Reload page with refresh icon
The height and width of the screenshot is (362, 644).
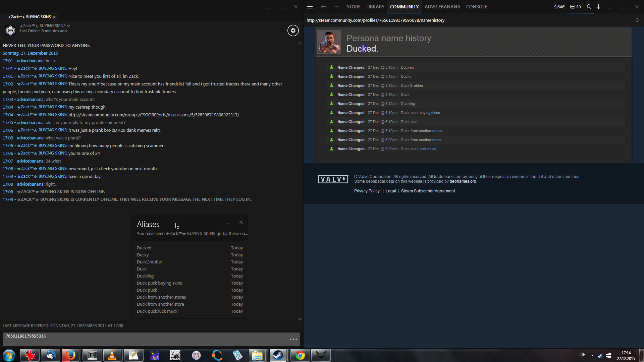coord(637,20)
